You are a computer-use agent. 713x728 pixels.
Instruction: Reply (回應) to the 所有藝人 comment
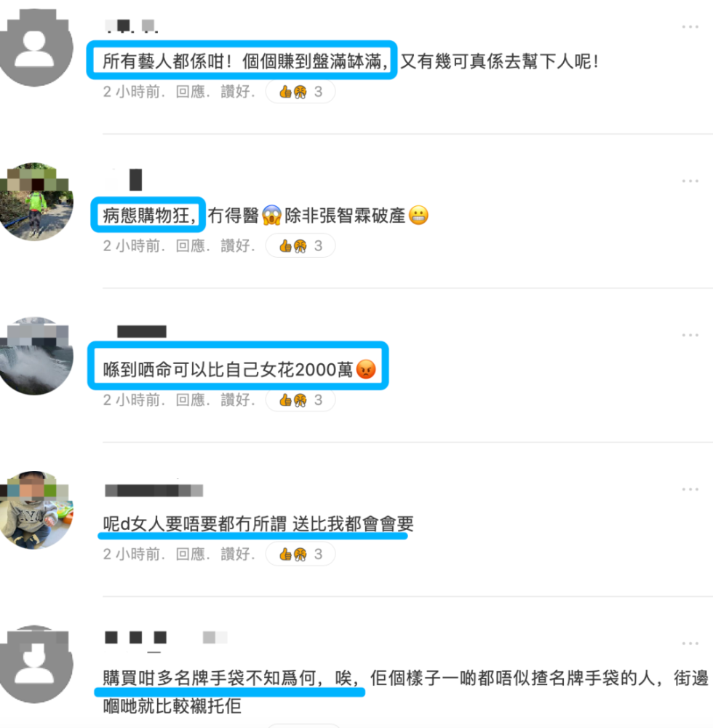click(x=190, y=92)
